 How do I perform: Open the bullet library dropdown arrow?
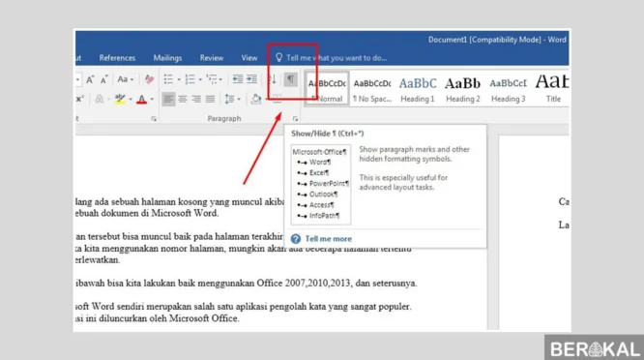(179, 79)
